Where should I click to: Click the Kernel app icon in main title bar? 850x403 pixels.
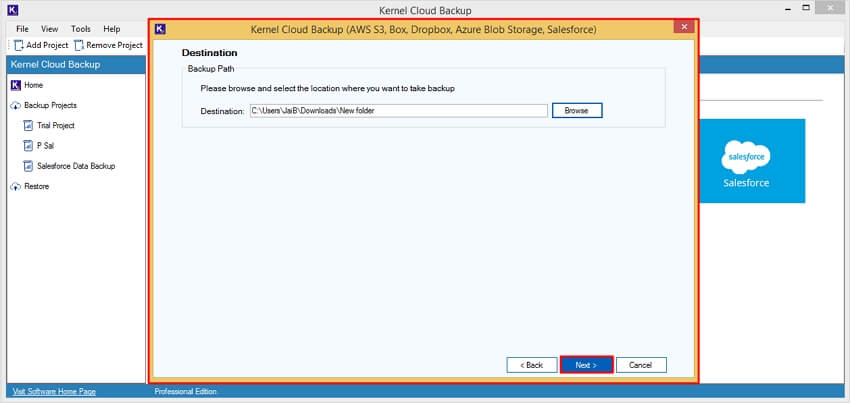pos(14,10)
